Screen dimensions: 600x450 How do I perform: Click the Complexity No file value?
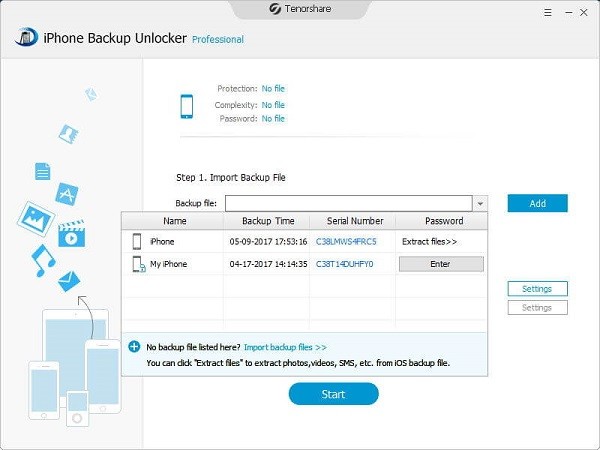pos(273,105)
